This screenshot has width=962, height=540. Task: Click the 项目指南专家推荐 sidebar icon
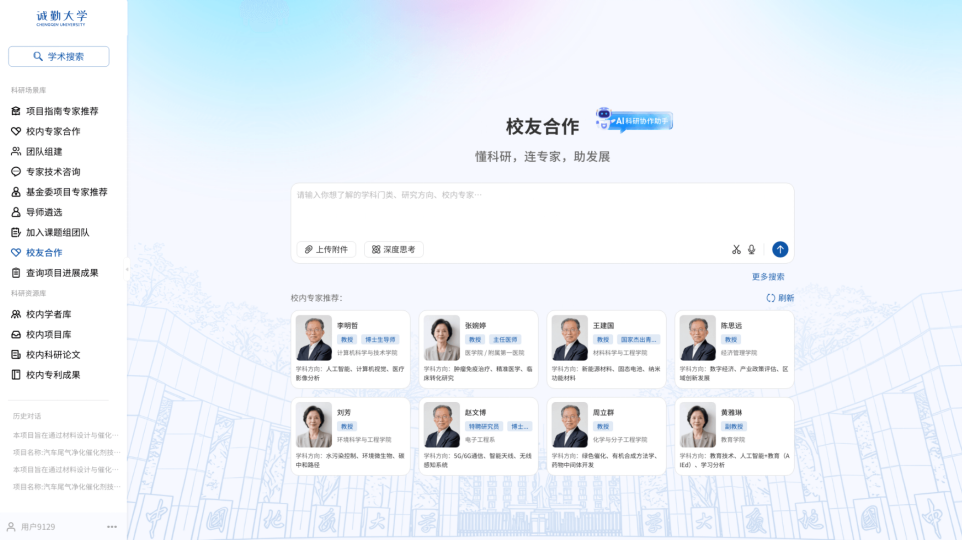click(x=16, y=111)
